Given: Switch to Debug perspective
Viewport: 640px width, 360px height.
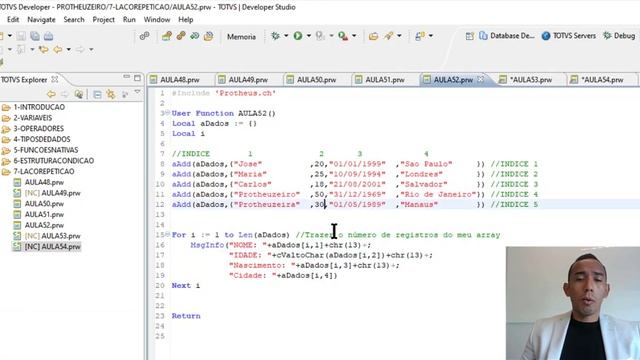Looking at the screenshot, I should click(619, 36).
